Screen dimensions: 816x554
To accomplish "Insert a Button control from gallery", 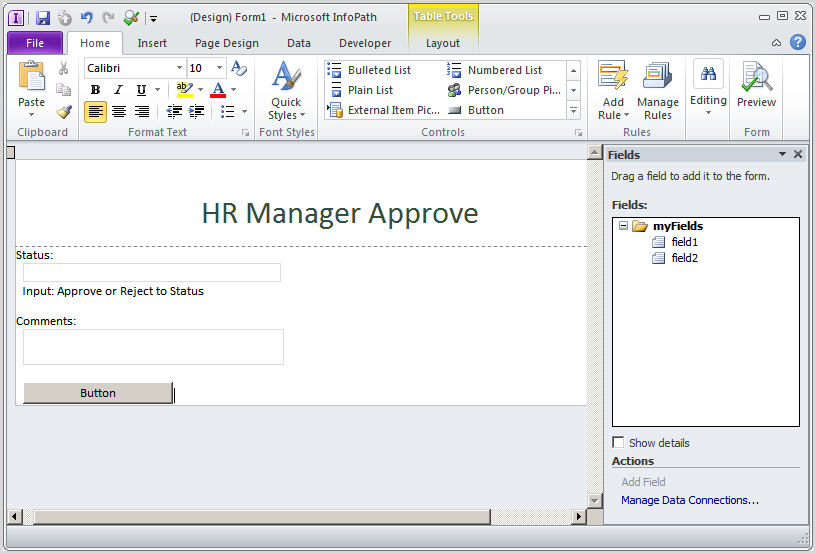I will (476, 110).
